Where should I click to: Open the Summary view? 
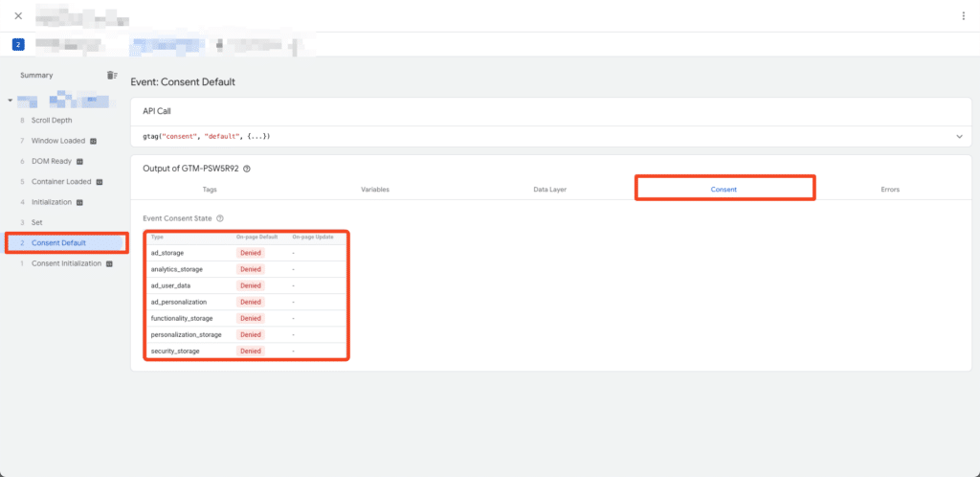pyautogui.click(x=36, y=75)
